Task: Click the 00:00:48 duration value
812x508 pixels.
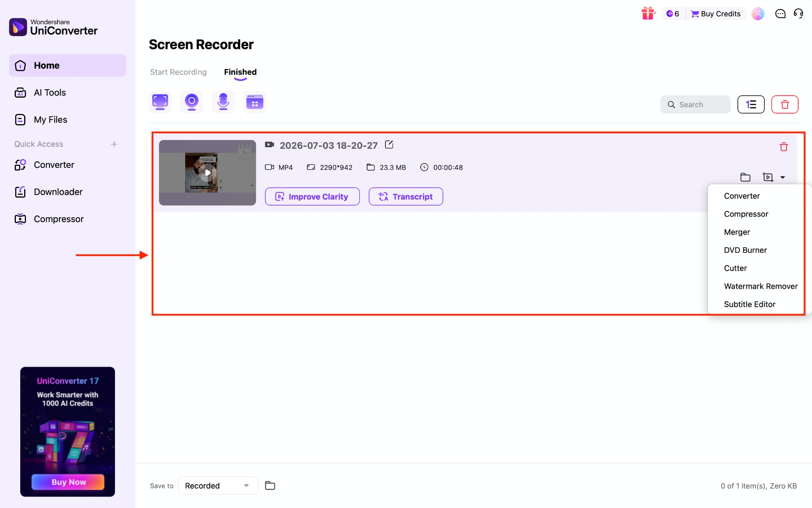Action: coord(448,167)
